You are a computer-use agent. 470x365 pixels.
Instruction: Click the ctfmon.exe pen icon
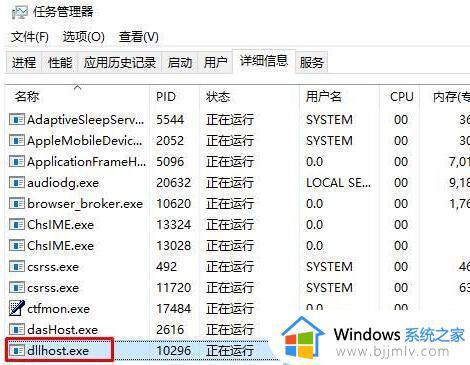[x=17, y=308]
